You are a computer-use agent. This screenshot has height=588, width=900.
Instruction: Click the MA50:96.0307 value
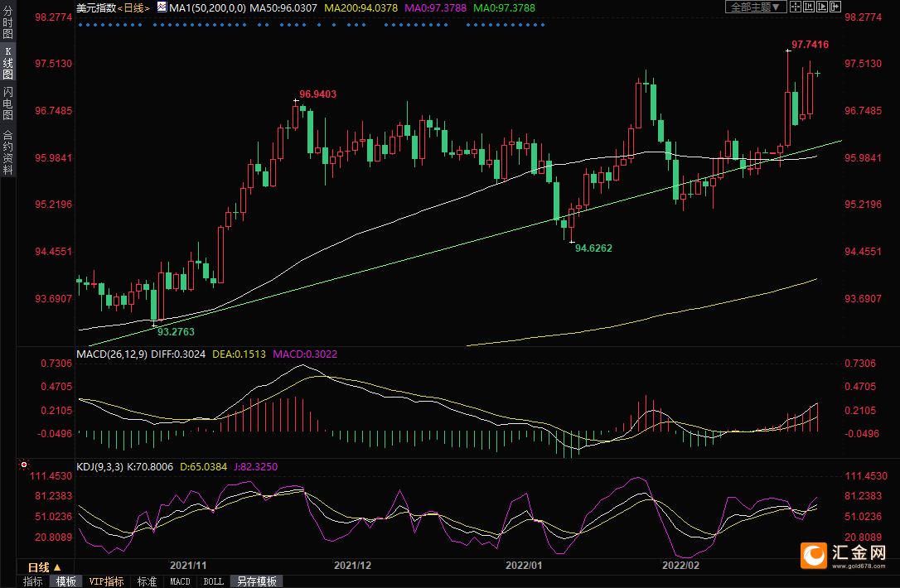(283, 8)
